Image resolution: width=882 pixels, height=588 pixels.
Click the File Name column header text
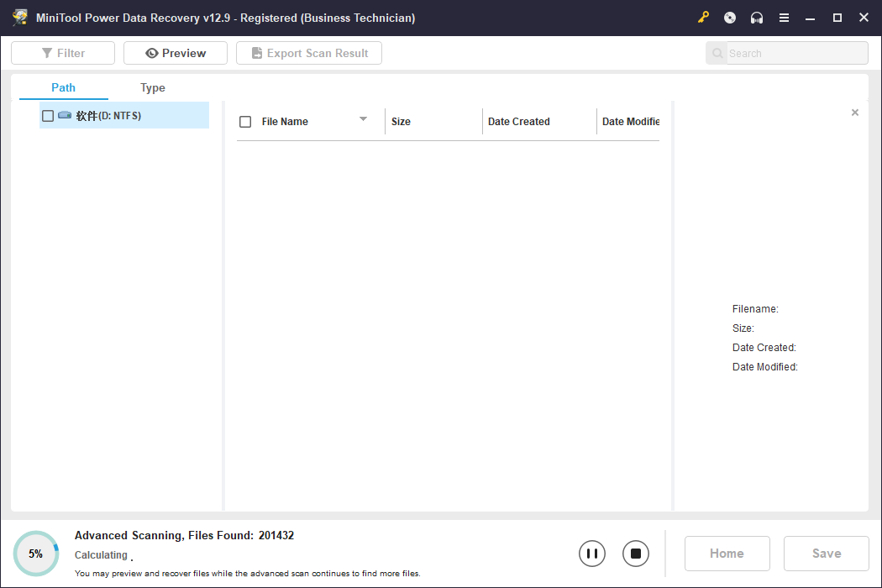coord(285,122)
